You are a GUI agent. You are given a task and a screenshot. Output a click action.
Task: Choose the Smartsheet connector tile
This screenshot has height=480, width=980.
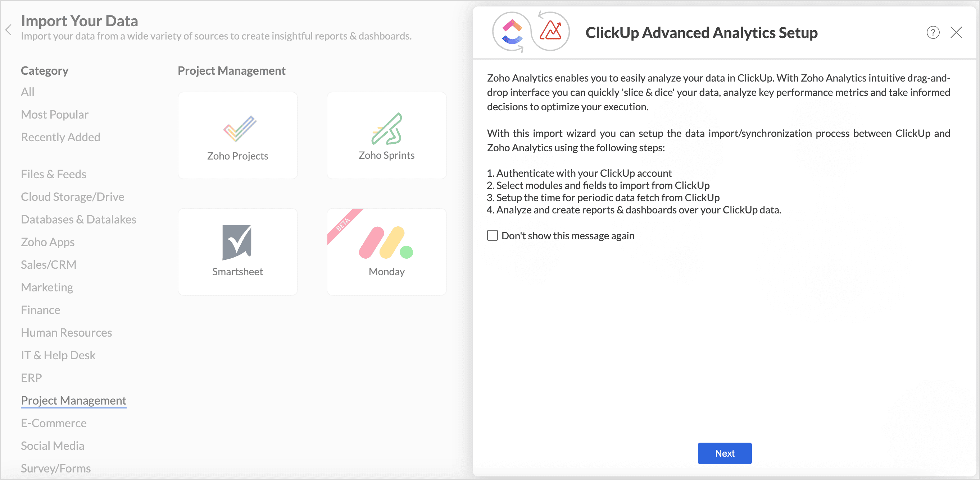(237, 251)
